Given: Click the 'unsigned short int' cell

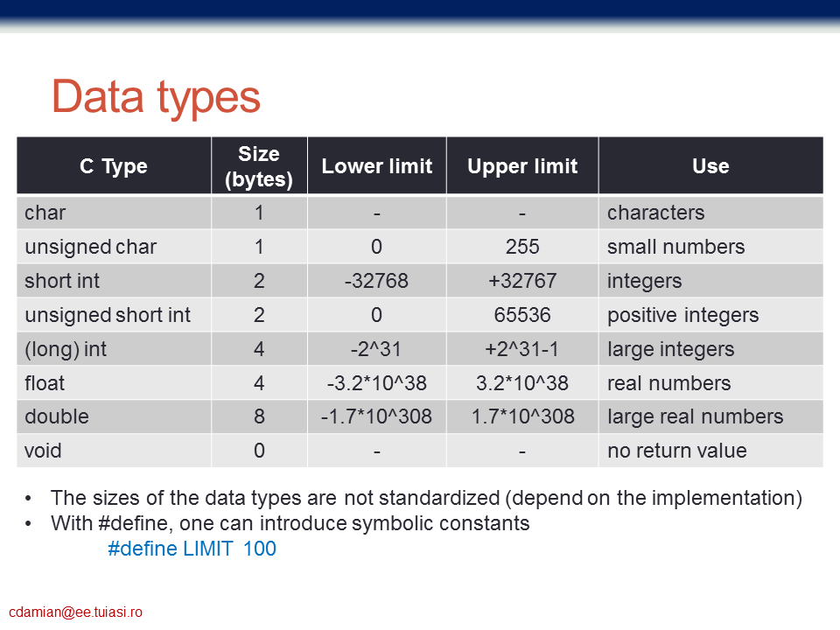Looking at the screenshot, I should coord(114,315).
